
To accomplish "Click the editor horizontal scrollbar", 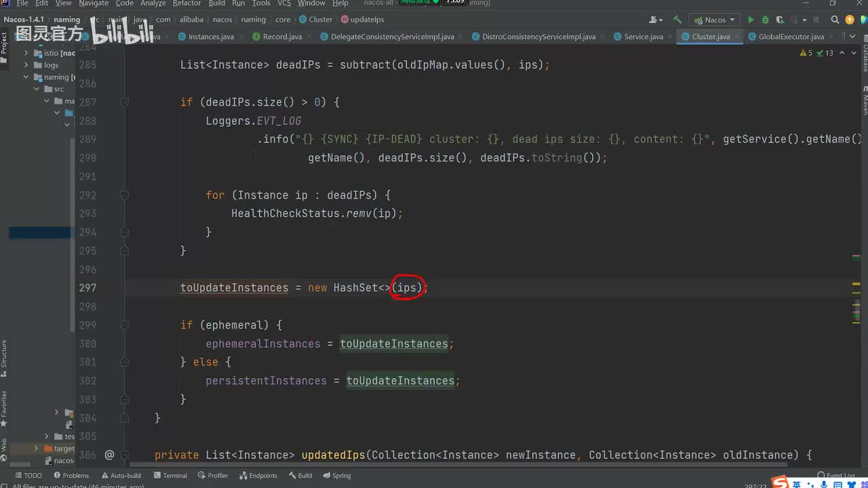I will coord(458,466).
